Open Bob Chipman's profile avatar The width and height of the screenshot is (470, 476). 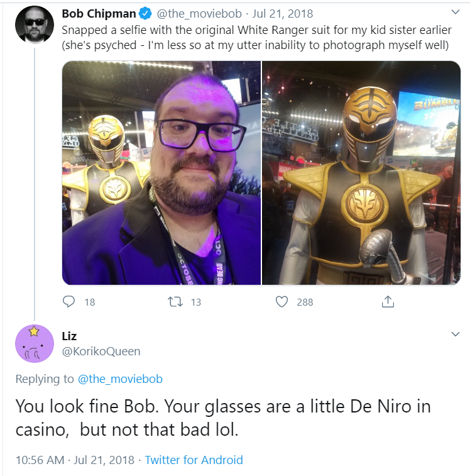(x=35, y=25)
